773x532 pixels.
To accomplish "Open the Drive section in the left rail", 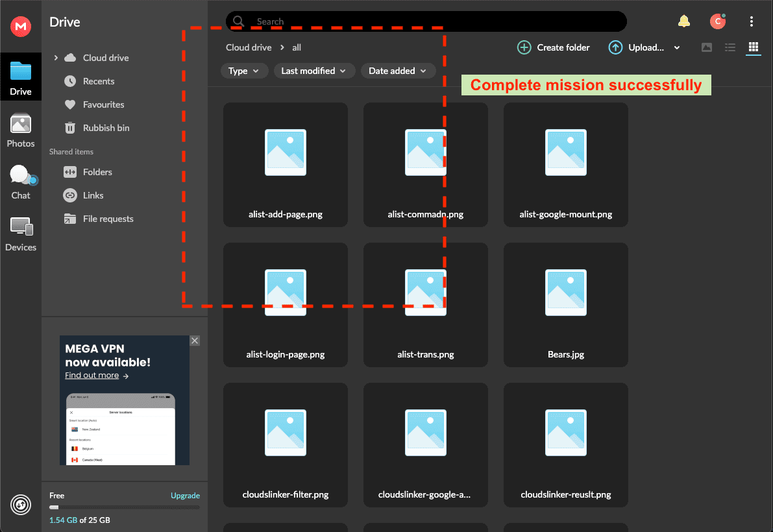I will click(x=21, y=77).
